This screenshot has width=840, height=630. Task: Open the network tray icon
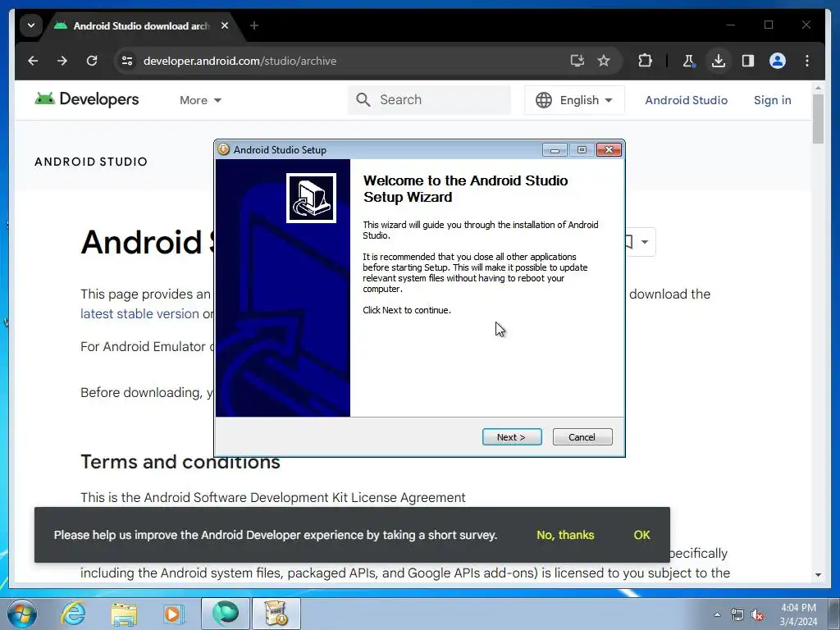point(737,615)
